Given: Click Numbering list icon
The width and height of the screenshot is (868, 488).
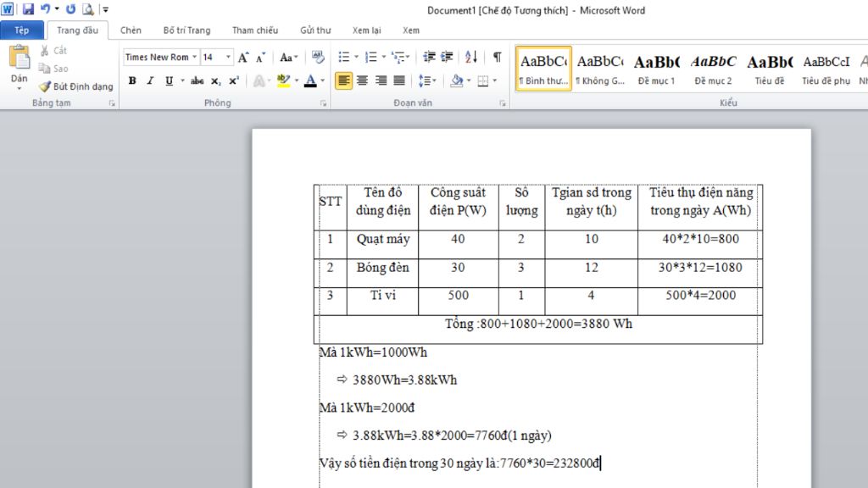Looking at the screenshot, I should [371, 57].
